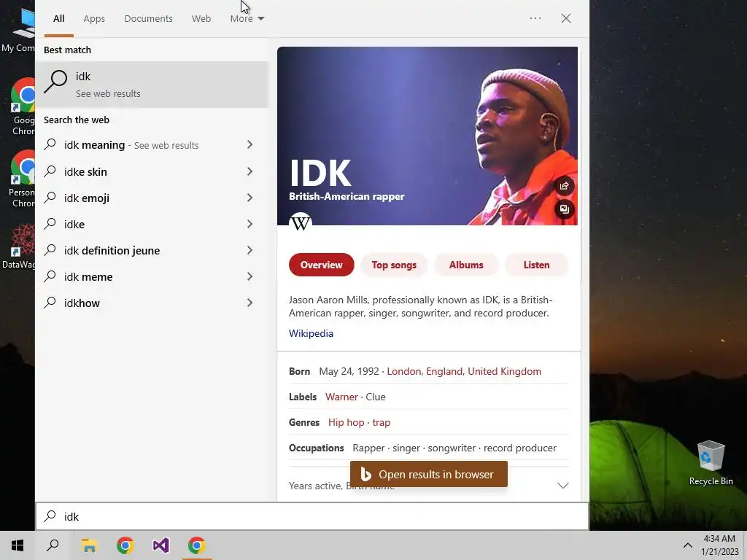Image resolution: width=747 pixels, height=560 pixels.
Task: Click London, England, United Kingdom link
Action: pyautogui.click(x=464, y=371)
